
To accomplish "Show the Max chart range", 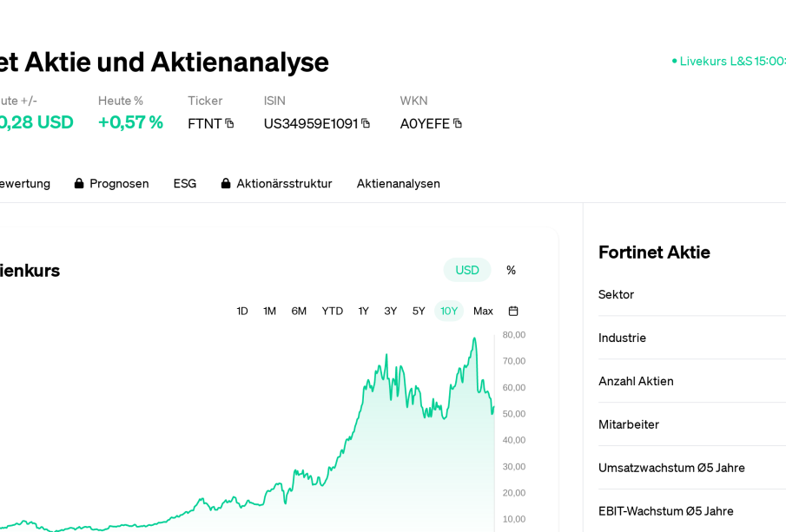I will click(483, 311).
